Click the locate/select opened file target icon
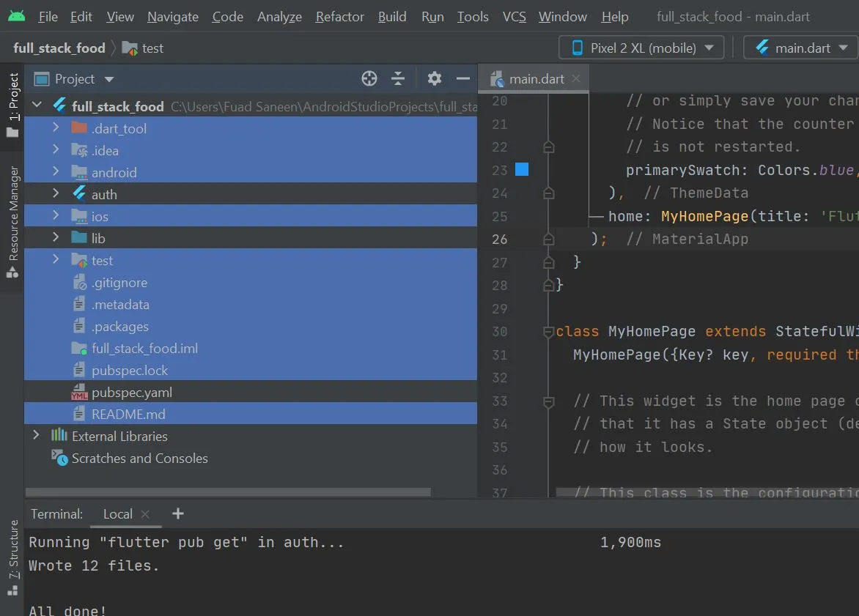The width and height of the screenshot is (859, 616). [x=369, y=79]
